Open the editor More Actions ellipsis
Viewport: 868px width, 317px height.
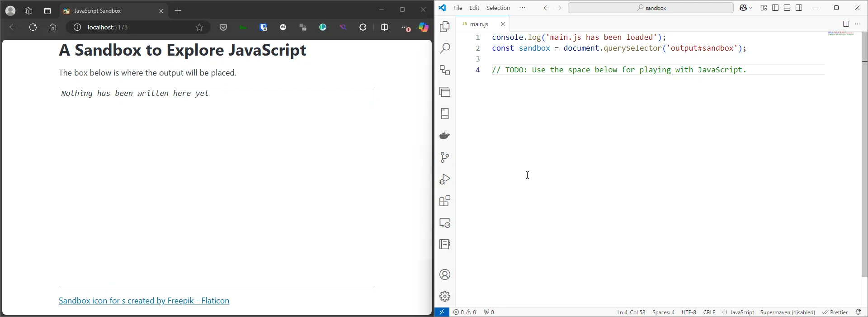coord(858,24)
